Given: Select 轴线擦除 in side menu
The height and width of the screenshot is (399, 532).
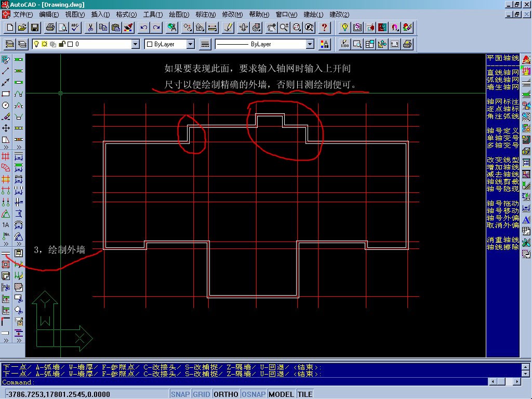Looking at the screenshot, I should (503, 247).
